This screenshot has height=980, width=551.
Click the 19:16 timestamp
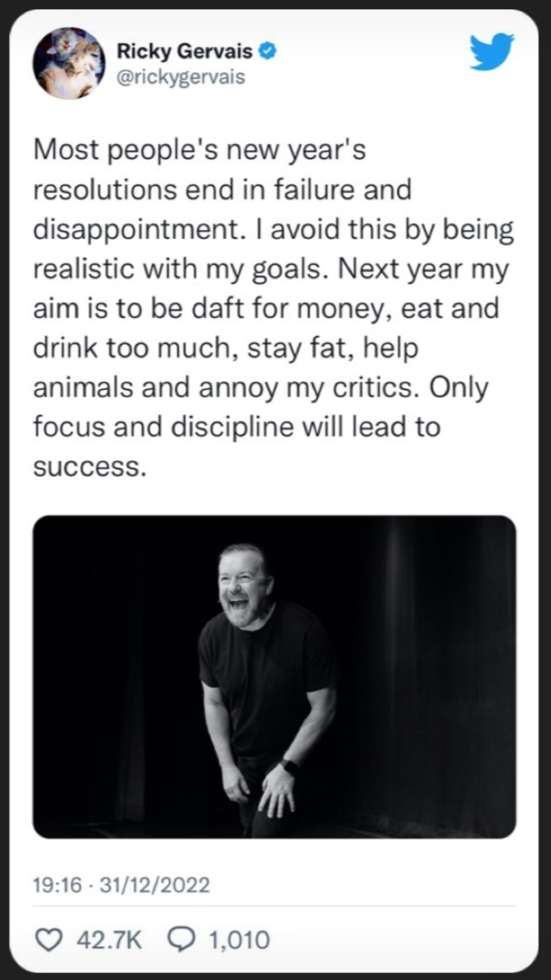coord(57,885)
